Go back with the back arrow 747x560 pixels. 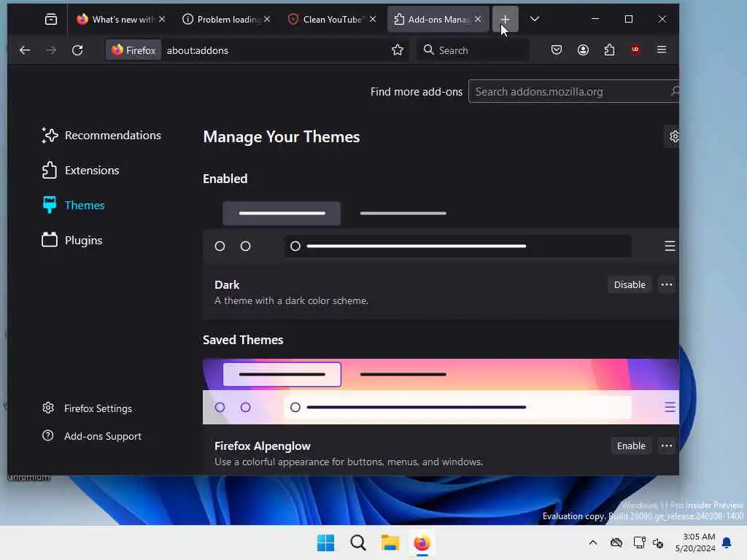[x=25, y=50]
